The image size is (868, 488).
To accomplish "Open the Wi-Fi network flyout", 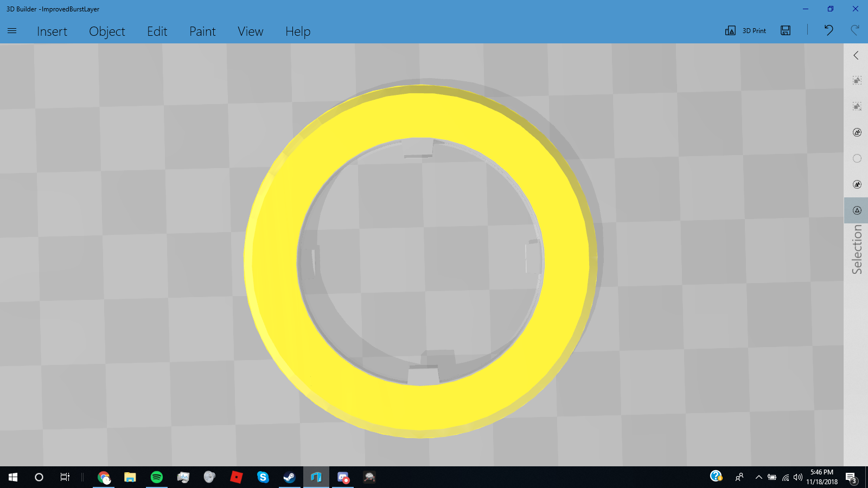I will [x=785, y=477].
